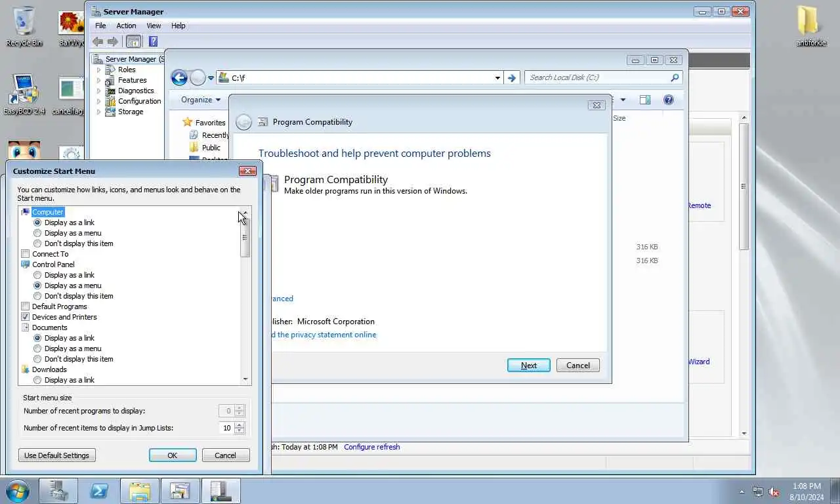840x504 pixels.
Task: Open recent pages dropdown beside forward button
Action: point(211,77)
